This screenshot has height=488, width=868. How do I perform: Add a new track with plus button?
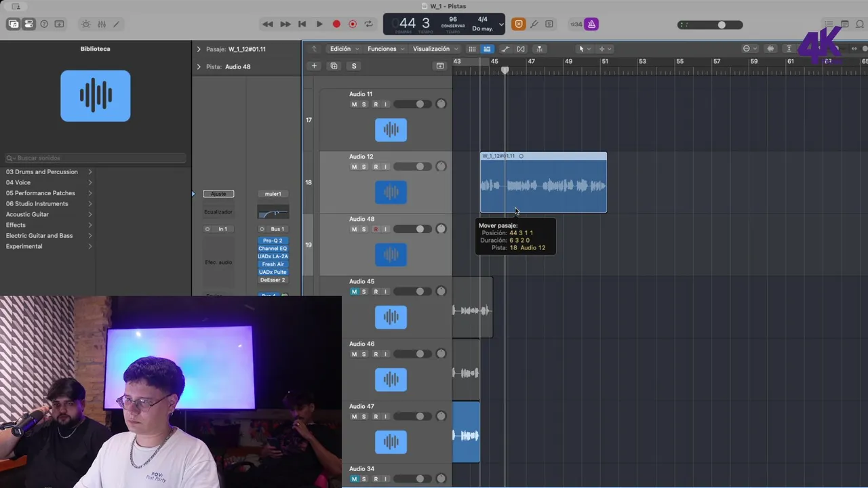pos(314,66)
